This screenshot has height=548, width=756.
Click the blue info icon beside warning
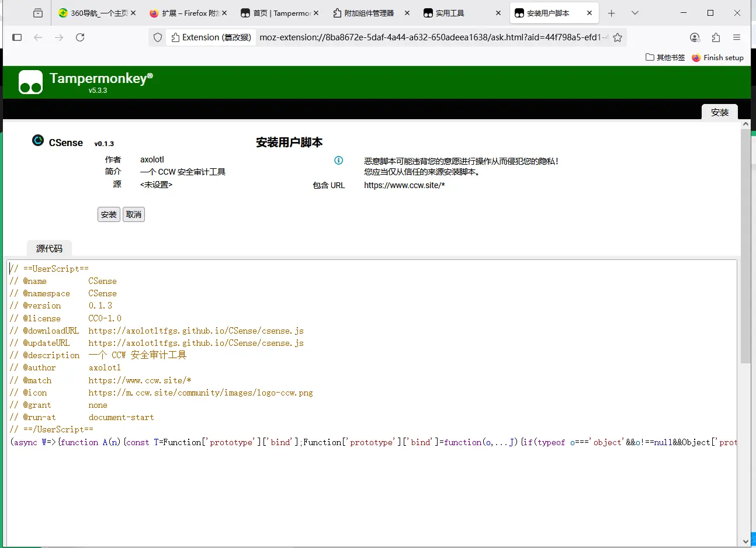pyautogui.click(x=338, y=160)
